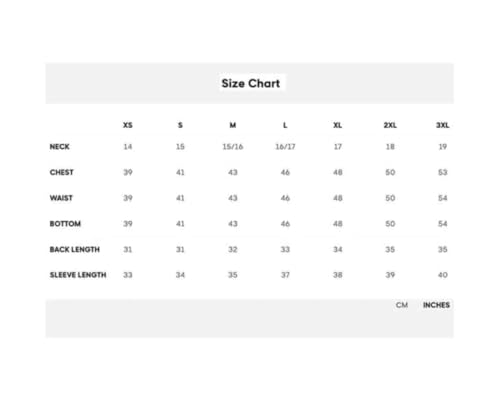Click the CHEST row label
500x397 pixels.
(x=62, y=172)
